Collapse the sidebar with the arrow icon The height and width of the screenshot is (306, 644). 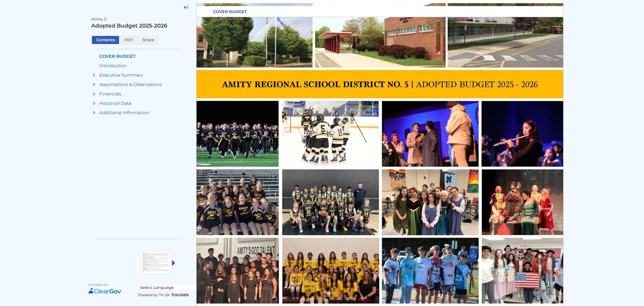coord(186,7)
